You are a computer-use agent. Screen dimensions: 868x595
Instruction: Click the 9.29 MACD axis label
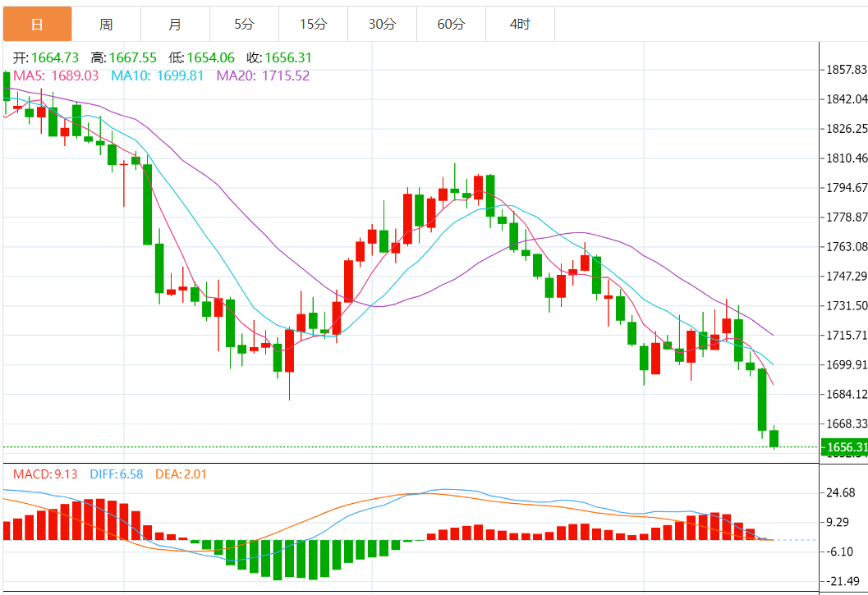pos(838,522)
